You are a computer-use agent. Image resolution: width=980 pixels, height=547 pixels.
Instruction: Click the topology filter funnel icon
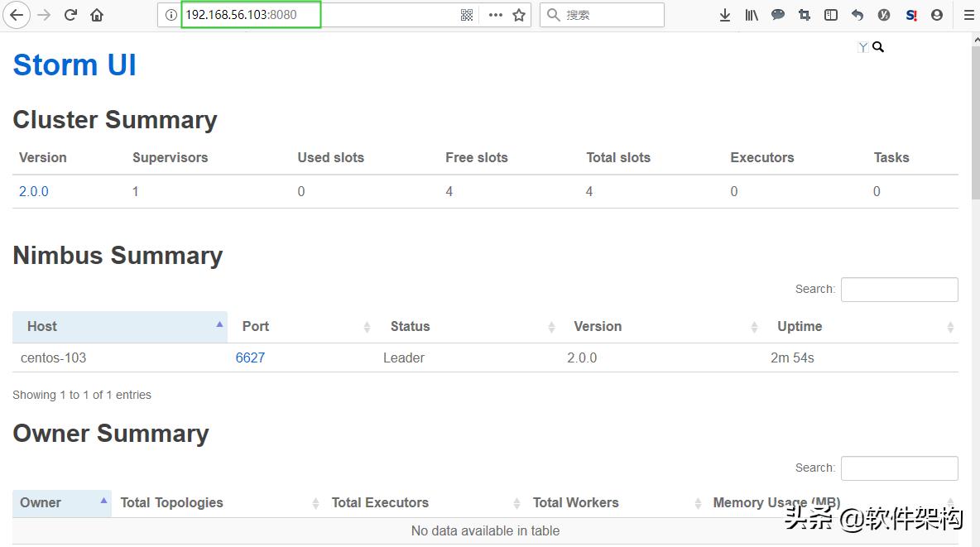tap(862, 47)
